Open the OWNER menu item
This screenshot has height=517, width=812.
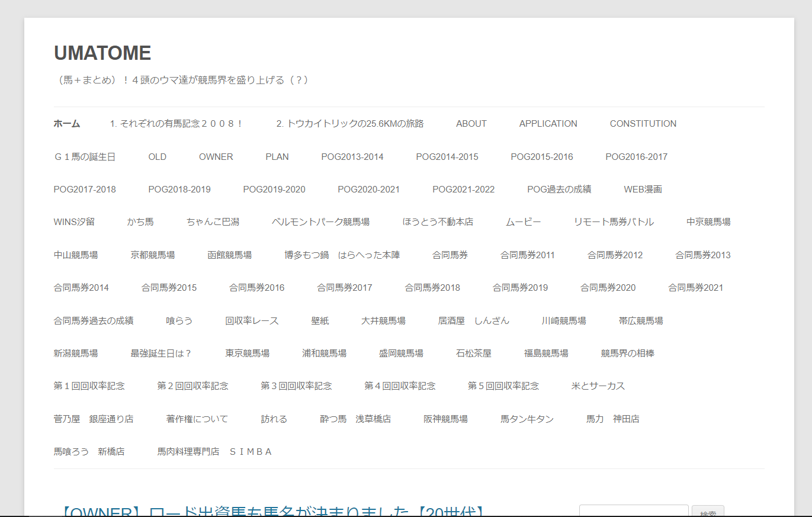coord(216,157)
